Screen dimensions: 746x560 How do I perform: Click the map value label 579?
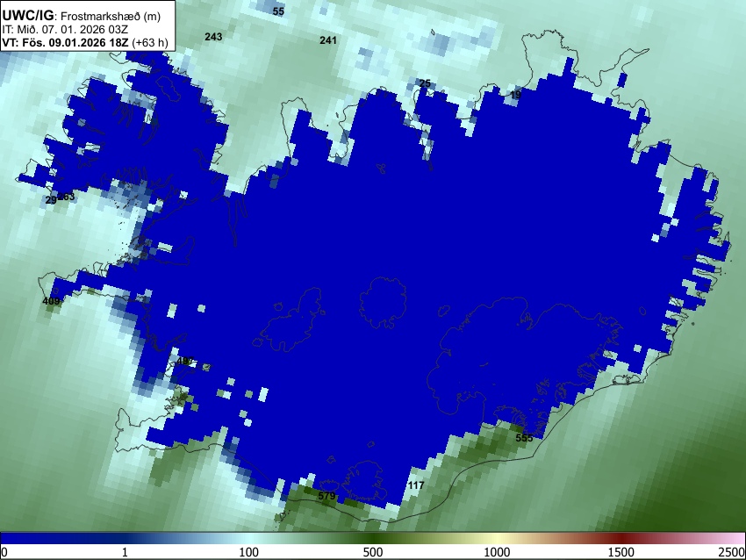click(x=326, y=496)
